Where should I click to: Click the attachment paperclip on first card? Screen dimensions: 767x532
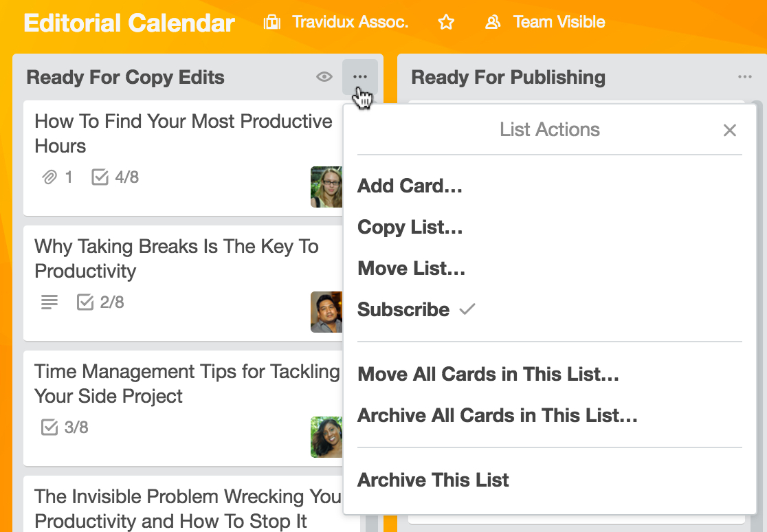pyautogui.click(x=49, y=177)
